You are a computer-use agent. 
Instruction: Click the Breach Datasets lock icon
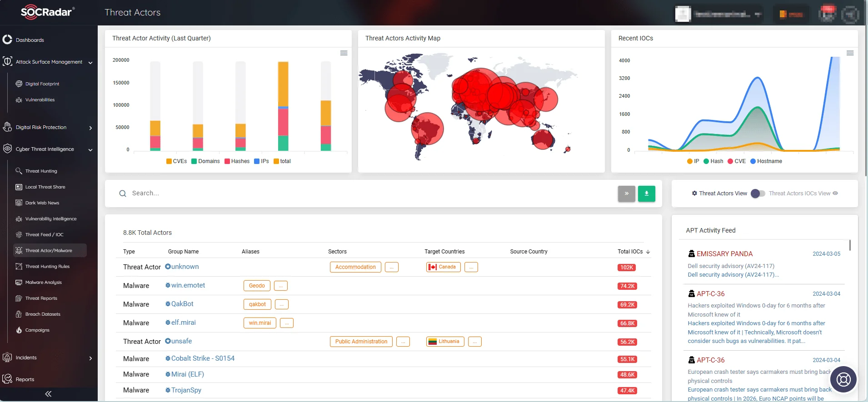[19, 314]
